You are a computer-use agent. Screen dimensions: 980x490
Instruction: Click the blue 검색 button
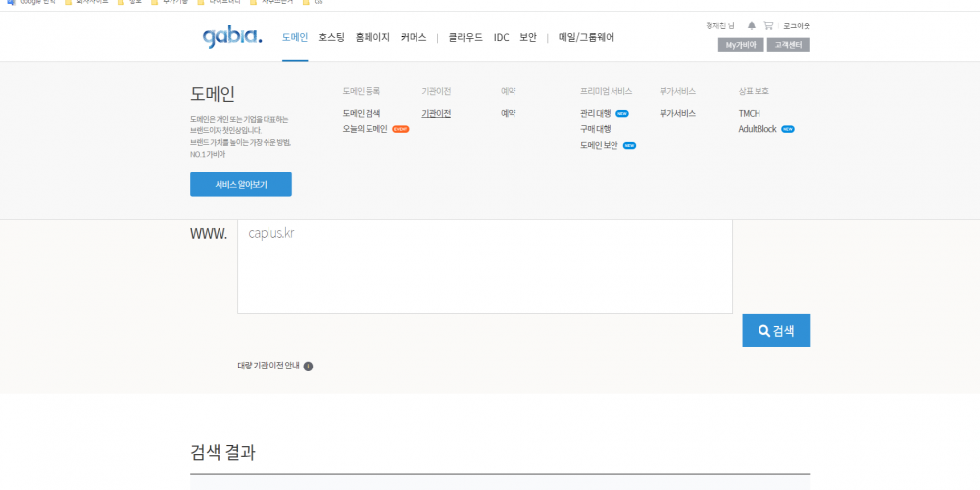coord(776,330)
